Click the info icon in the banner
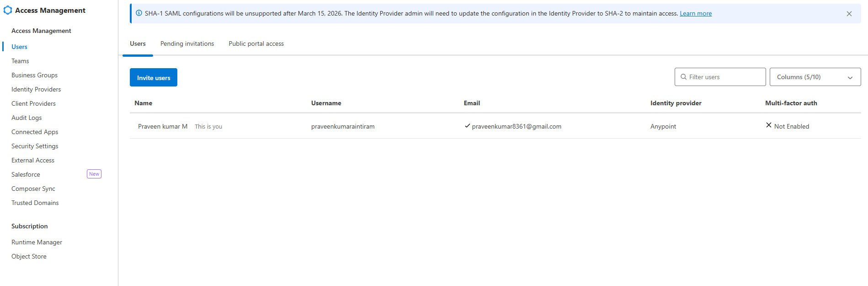The image size is (868, 286). point(139,13)
